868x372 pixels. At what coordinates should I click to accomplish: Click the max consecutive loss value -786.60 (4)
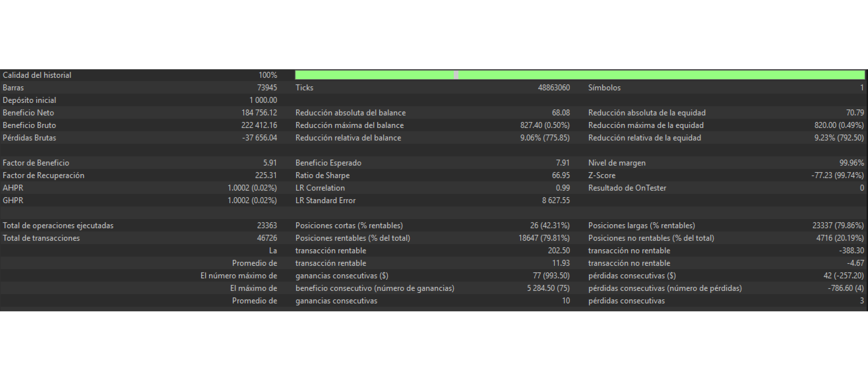click(x=846, y=288)
